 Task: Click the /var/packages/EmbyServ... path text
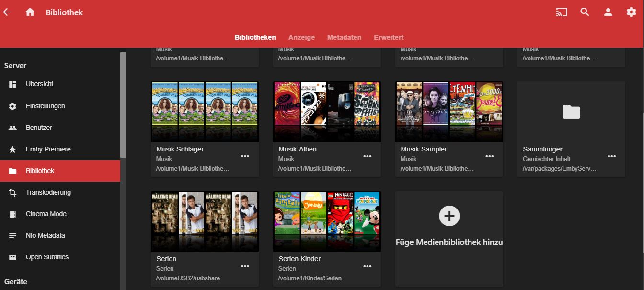(560, 169)
